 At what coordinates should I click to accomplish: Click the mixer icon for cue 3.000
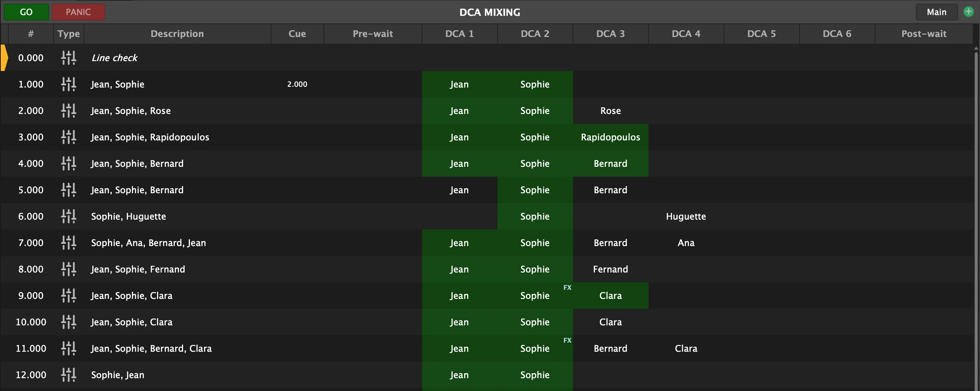coord(68,137)
